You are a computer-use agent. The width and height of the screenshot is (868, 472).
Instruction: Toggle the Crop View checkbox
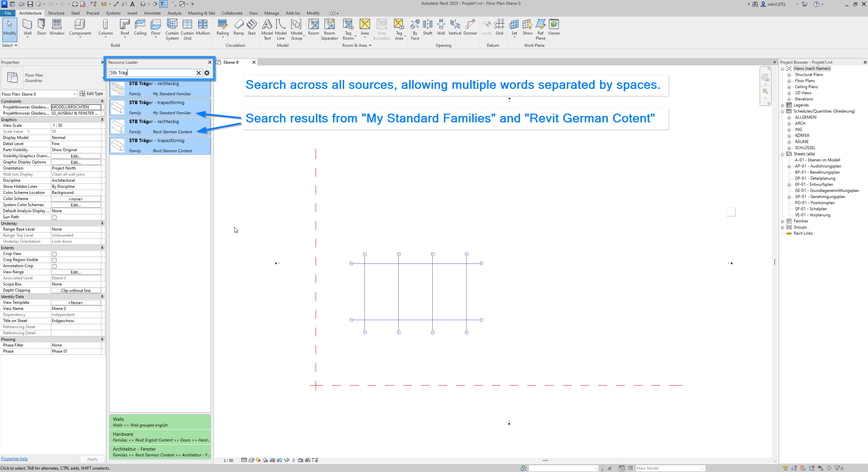54,254
